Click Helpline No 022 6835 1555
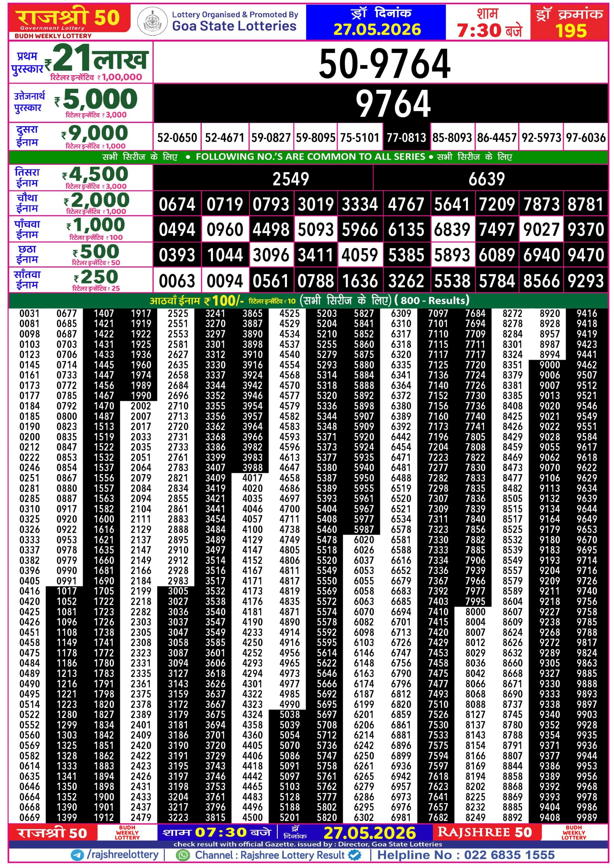Viewport: 614px width, 868px height. click(466, 855)
